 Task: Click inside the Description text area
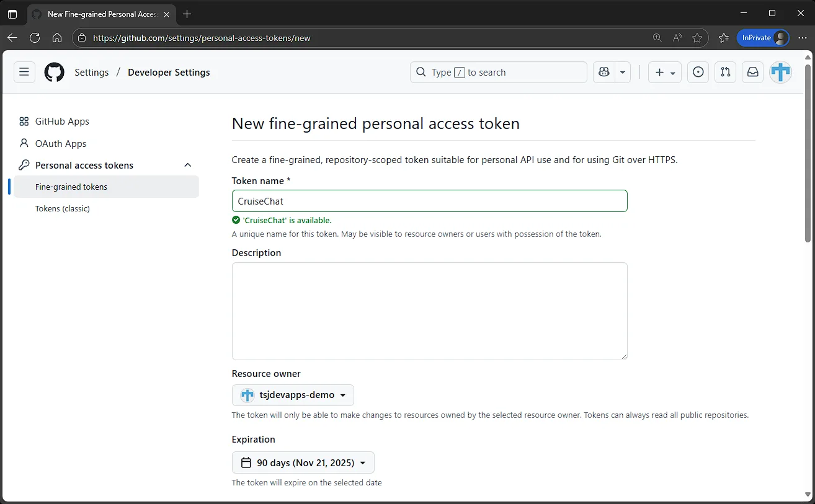(429, 311)
